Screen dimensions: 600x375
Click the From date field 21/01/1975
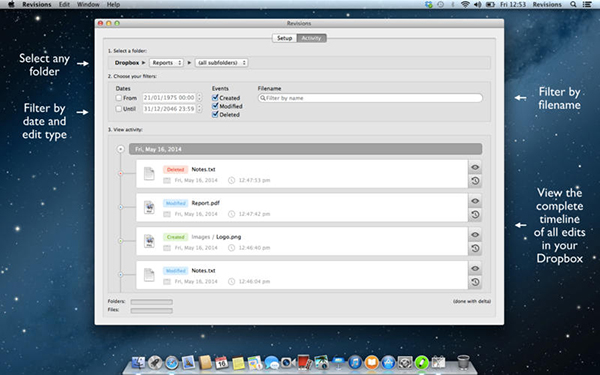tap(169, 98)
